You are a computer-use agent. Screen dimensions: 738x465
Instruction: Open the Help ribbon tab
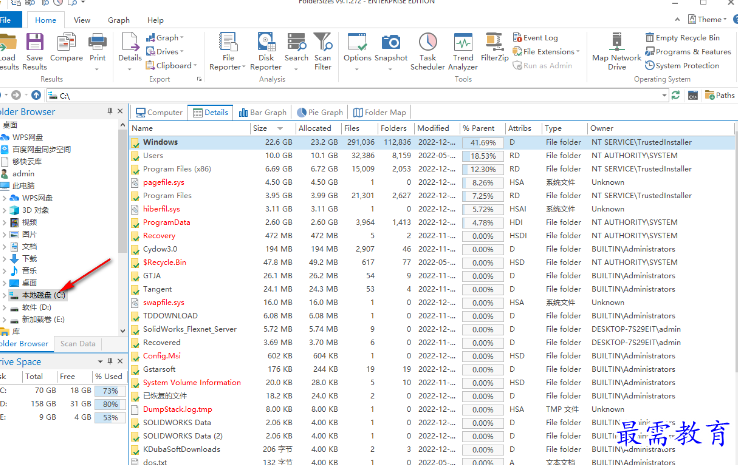click(x=155, y=20)
